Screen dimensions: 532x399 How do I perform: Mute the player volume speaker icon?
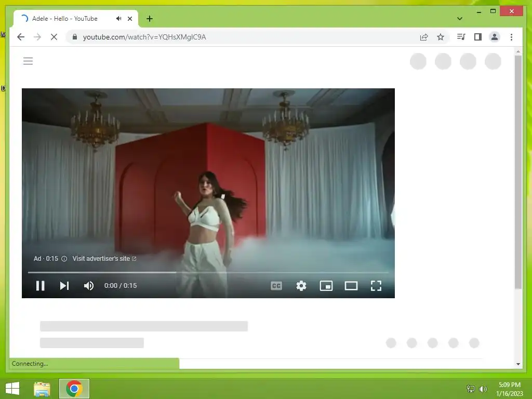[88, 286]
